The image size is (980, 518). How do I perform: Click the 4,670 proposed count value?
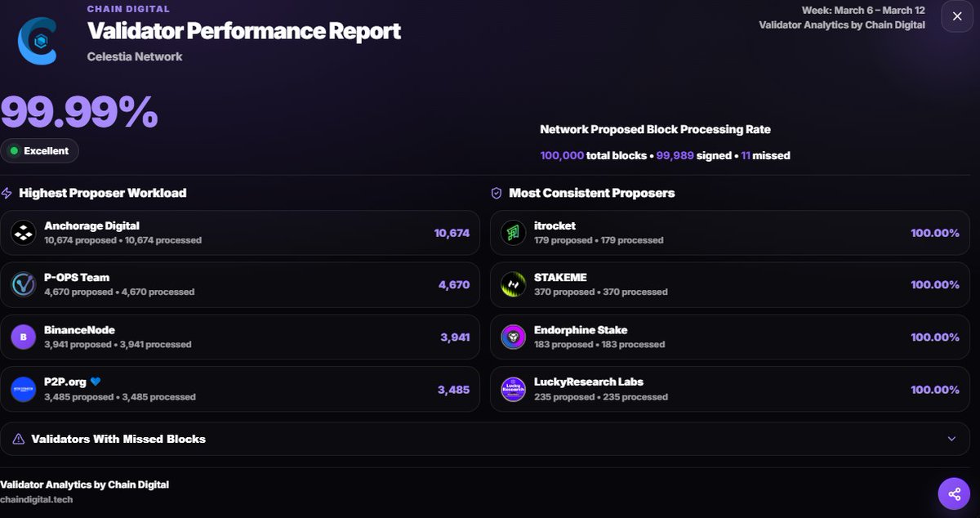point(454,284)
